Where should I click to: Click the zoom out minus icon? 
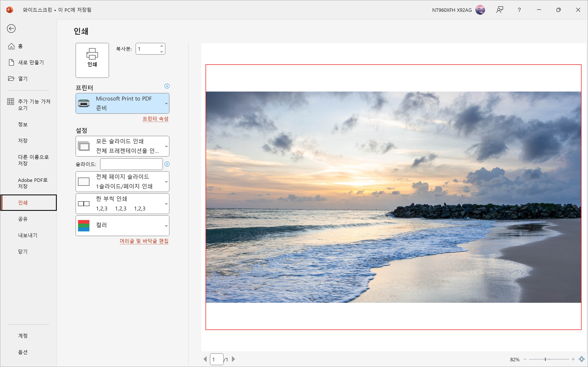click(x=525, y=359)
